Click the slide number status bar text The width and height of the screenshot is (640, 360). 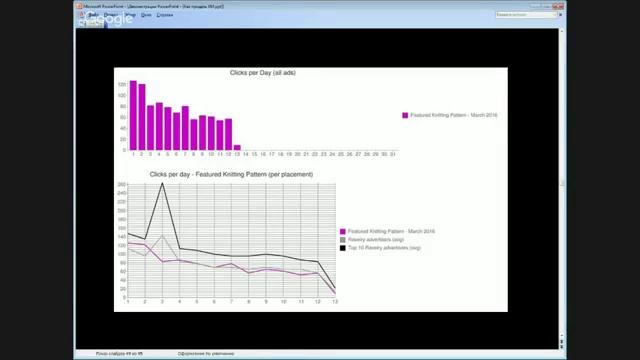pos(119,353)
